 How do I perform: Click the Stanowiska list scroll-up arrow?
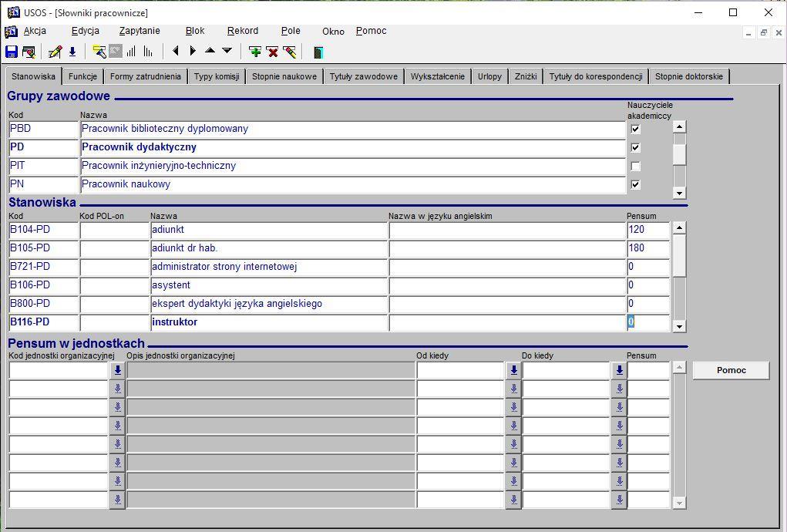[679, 228]
